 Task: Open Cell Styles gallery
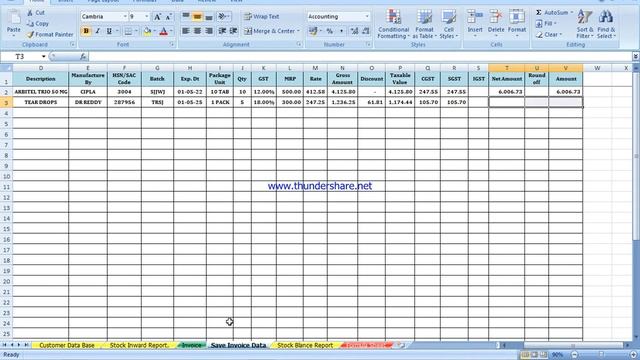449,24
